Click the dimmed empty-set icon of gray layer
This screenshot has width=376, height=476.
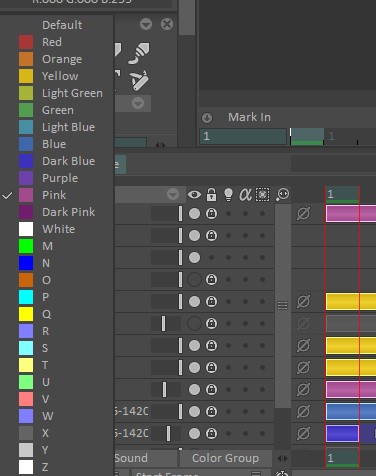pyautogui.click(x=303, y=324)
